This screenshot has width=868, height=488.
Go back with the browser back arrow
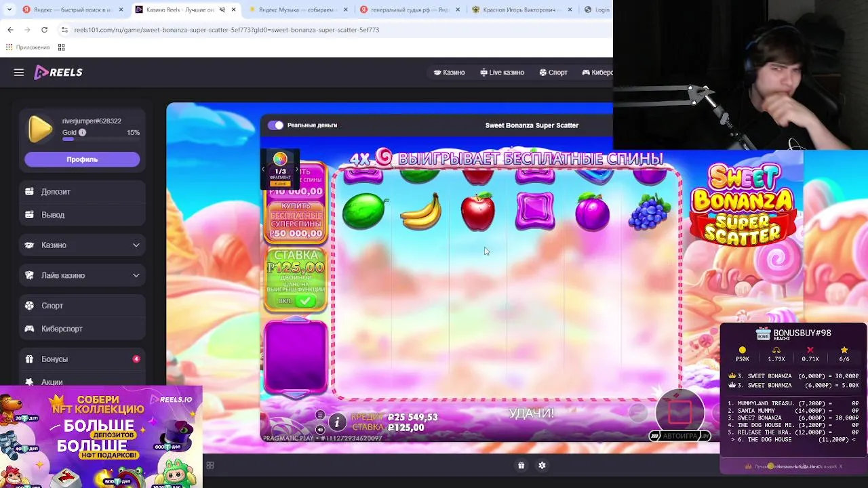(10, 30)
